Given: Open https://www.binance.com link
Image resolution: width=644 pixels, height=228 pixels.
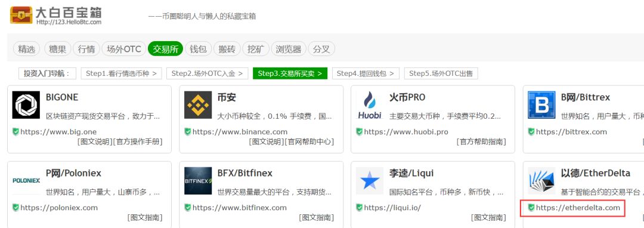Looking at the screenshot, I should point(240,132).
